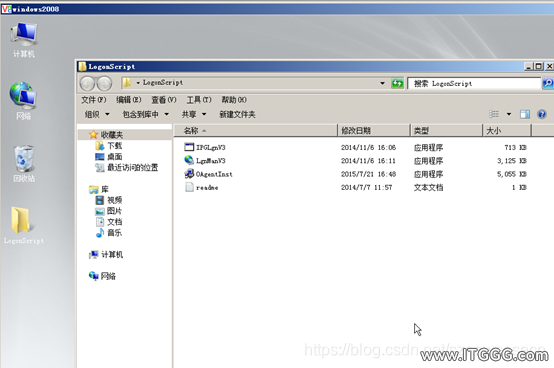
Task: Toggle the preview pane icon
Action: click(x=525, y=114)
